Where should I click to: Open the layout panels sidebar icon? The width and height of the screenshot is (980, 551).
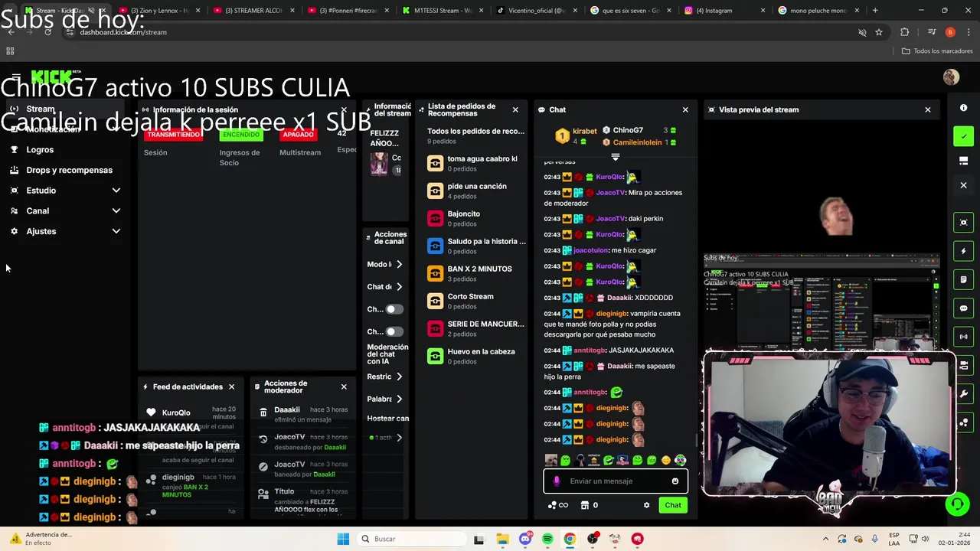[x=964, y=161]
